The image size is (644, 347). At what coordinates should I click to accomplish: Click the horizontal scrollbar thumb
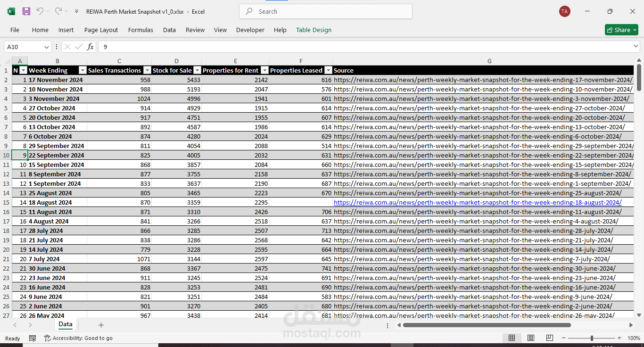(487, 325)
